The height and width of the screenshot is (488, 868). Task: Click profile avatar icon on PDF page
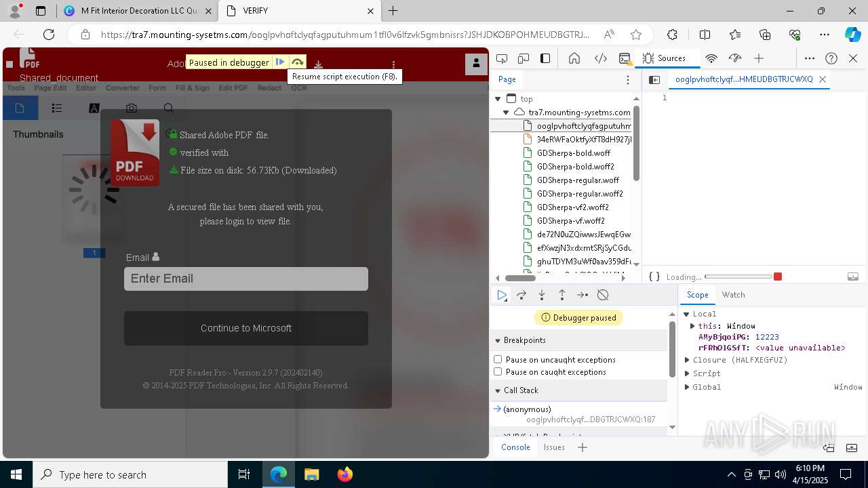(476, 63)
